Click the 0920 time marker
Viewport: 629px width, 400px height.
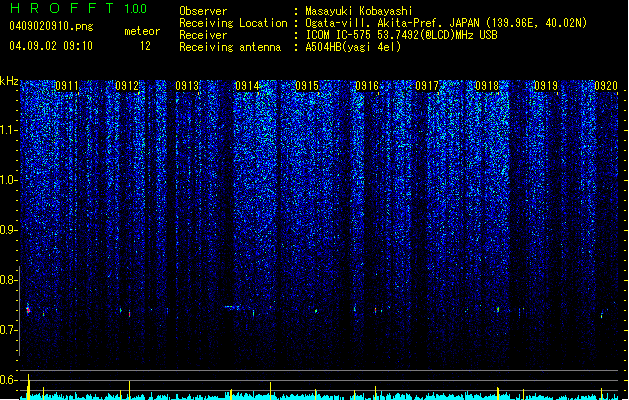(606, 86)
